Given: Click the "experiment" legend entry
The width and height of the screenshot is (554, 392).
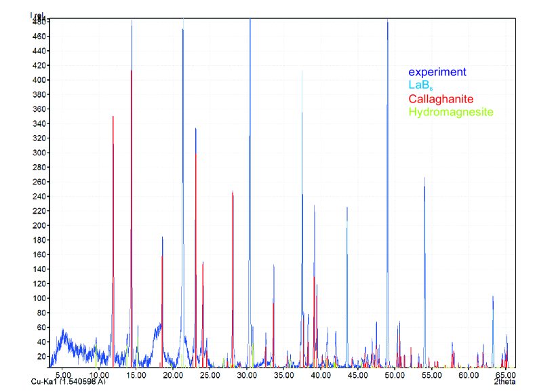Looking at the screenshot, I should tap(437, 72).
